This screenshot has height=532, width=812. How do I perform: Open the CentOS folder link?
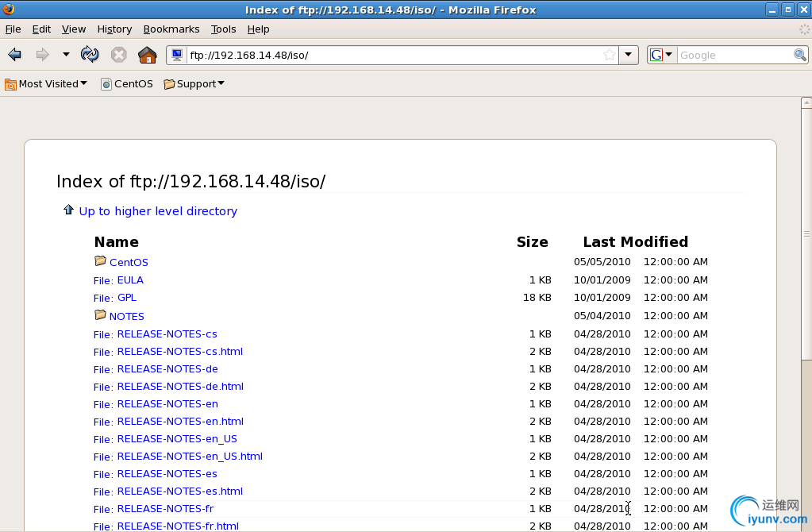(129, 263)
